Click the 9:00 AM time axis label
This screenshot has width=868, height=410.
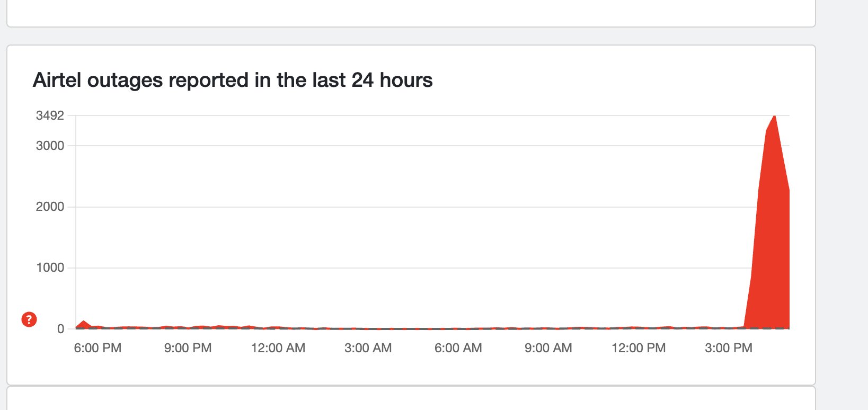pyautogui.click(x=548, y=348)
